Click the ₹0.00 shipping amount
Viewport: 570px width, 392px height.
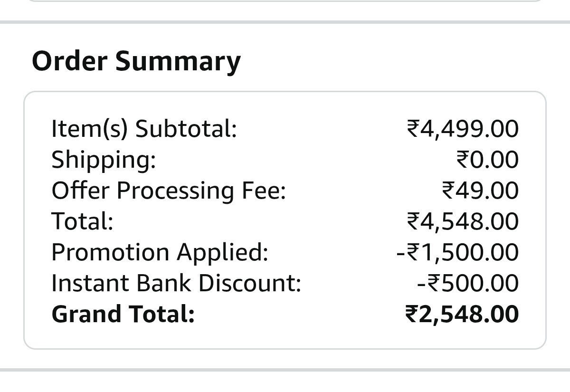[x=487, y=159]
